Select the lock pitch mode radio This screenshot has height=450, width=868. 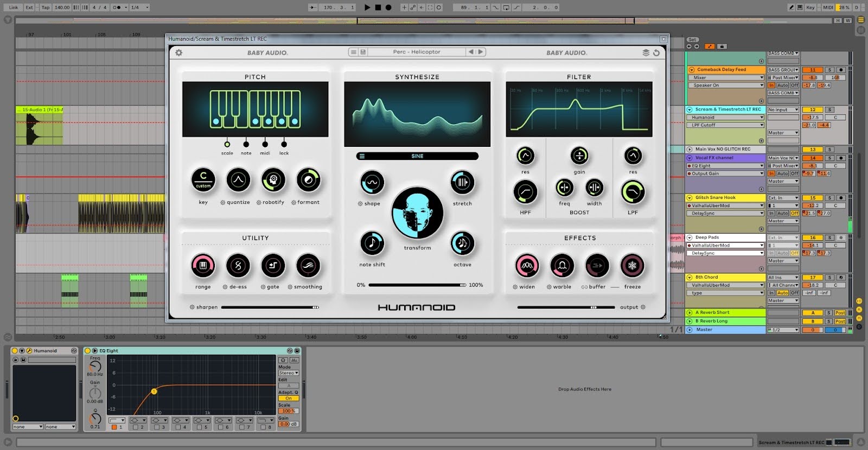click(x=284, y=144)
